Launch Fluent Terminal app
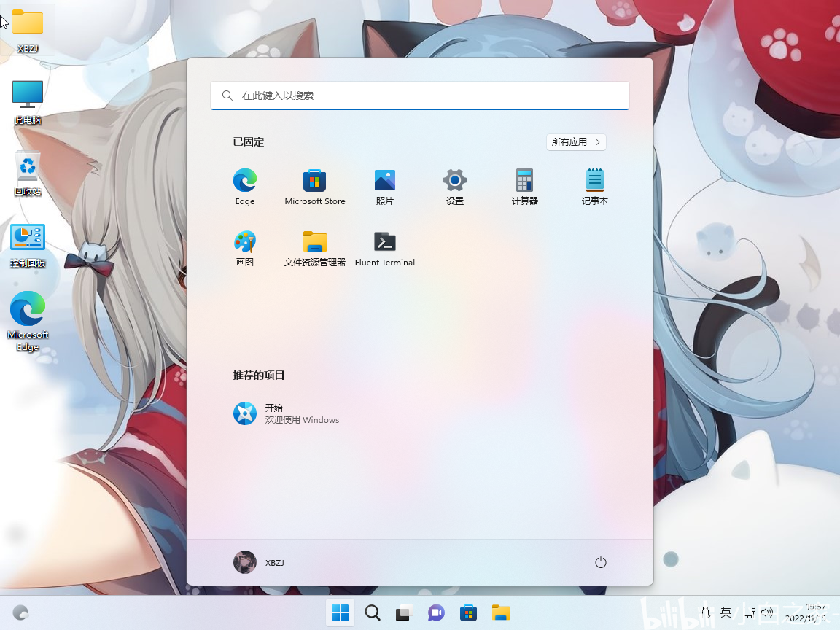Image resolution: width=840 pixels, height=630 pixels. coord(385,249)
